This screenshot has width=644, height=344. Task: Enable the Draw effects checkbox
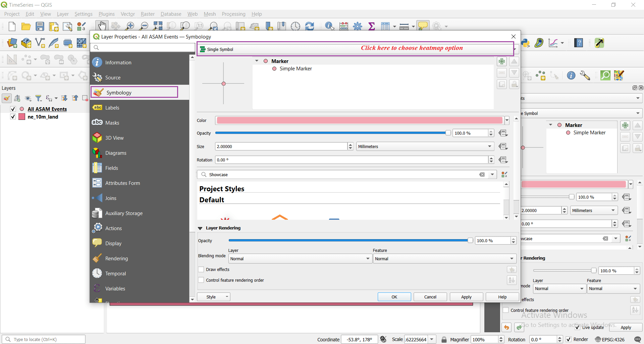pyautogui.click(x=201, y=269)
